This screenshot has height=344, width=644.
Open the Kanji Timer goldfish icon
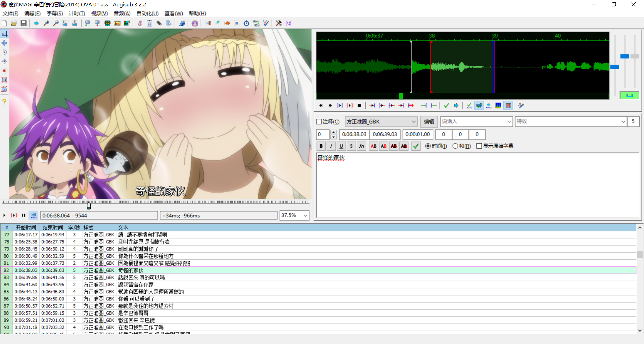(227, 23)
